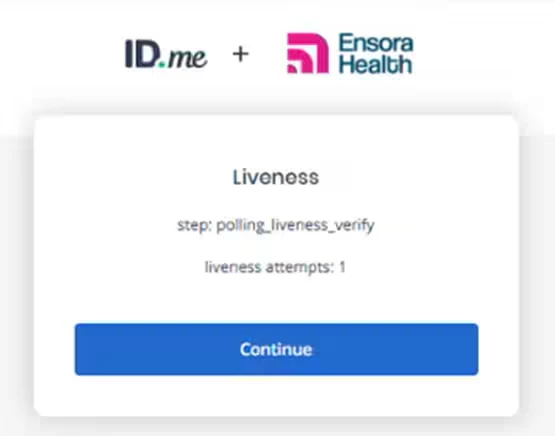The width and height of the screenshot is (555, 436).
Task: Click the italic 'me' in ID.me logo
Action: (188, 57)
